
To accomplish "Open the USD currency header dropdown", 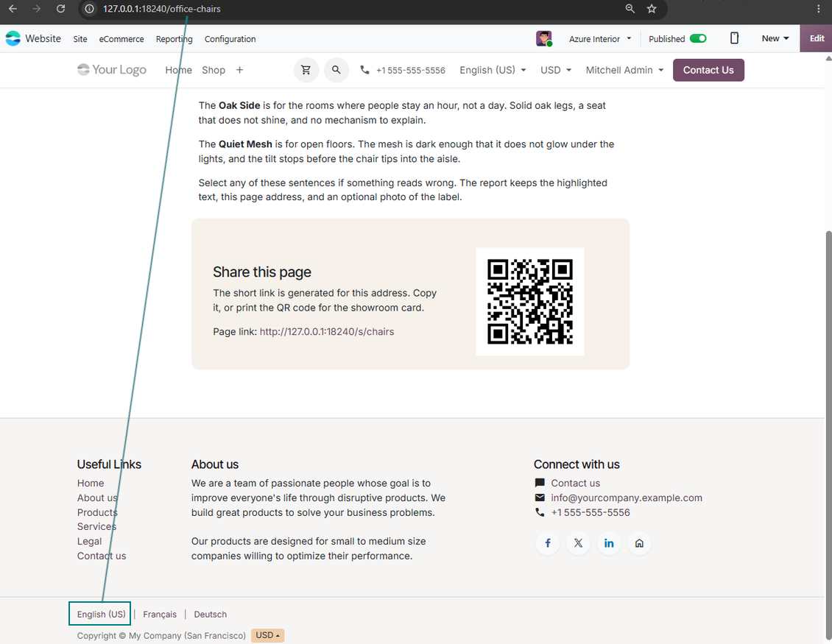I will pos(556,70).
